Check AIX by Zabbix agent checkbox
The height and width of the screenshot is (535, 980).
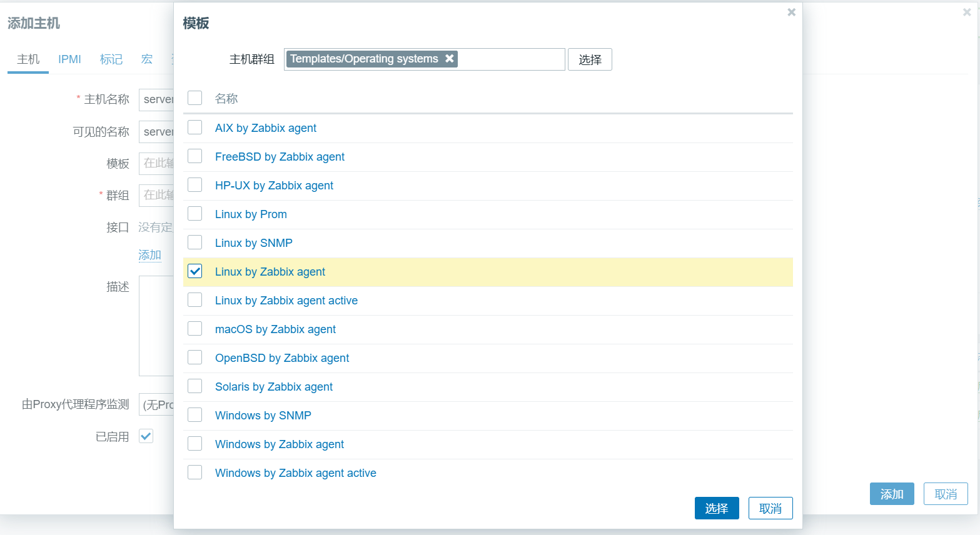tap(195, 127)
